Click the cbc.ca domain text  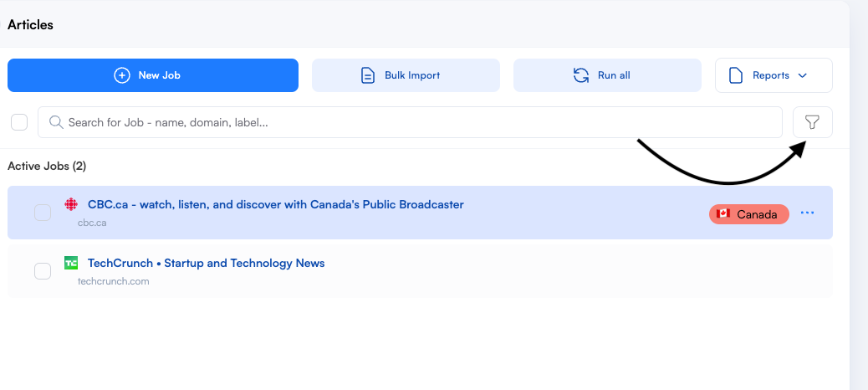[x=92, y=223]
